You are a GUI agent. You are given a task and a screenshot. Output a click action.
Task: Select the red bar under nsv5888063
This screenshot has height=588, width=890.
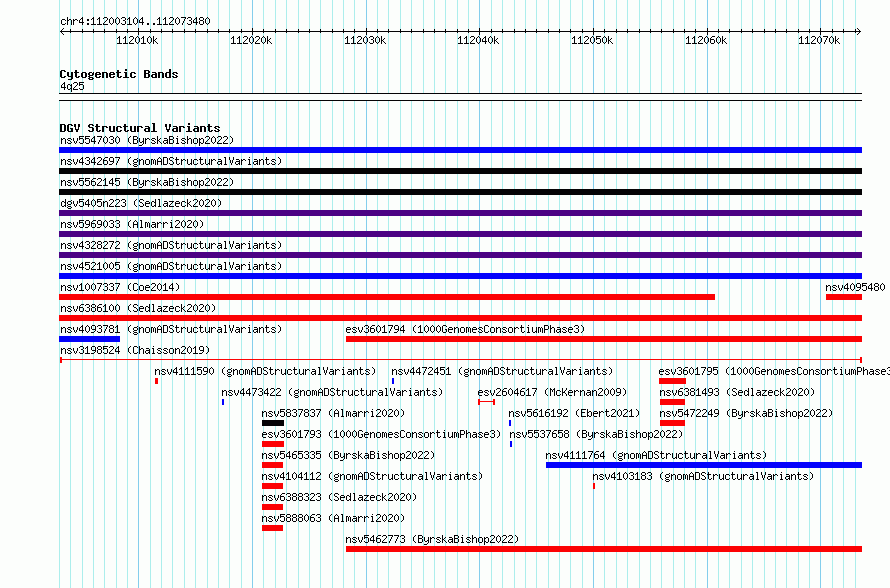[272, 528]
